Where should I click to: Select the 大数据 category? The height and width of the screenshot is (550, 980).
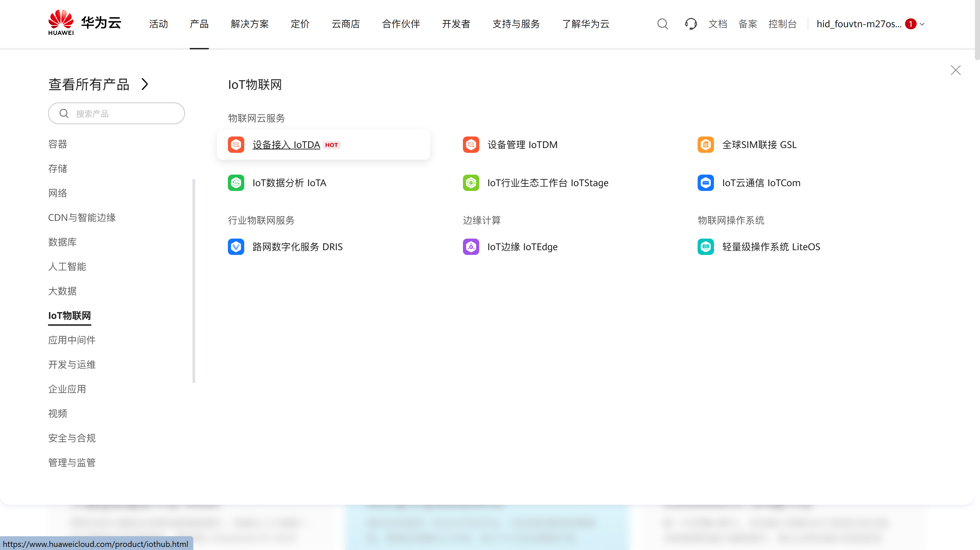(62, 291)
